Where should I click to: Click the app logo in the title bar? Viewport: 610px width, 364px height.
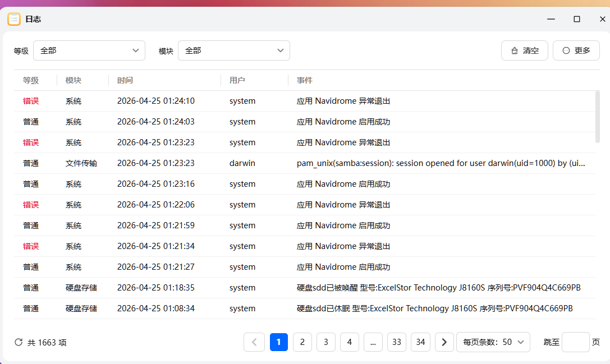pyautogui.click(x=14, y=19)
